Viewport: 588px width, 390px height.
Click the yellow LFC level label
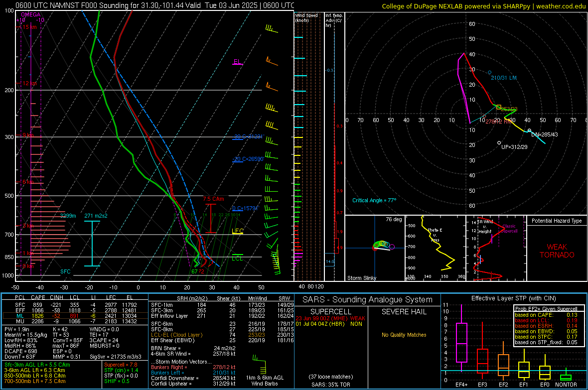[x=237, y=231]
